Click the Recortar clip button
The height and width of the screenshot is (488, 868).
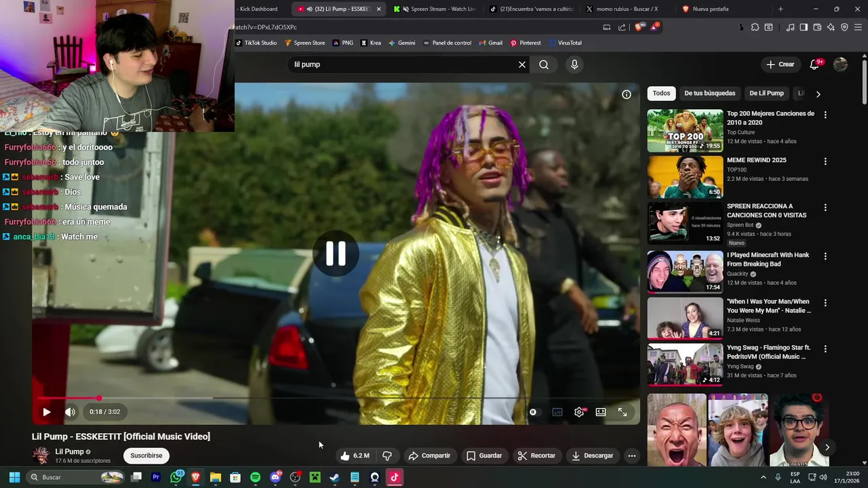point(536,455)
